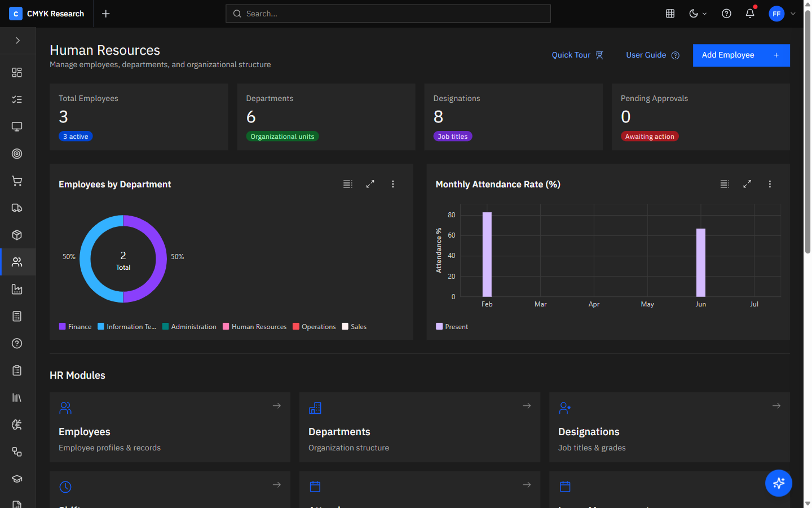Start the Quick Tour
Image resolution: width=812 pixels, height=508 pixels.
[x=577, y=55]
